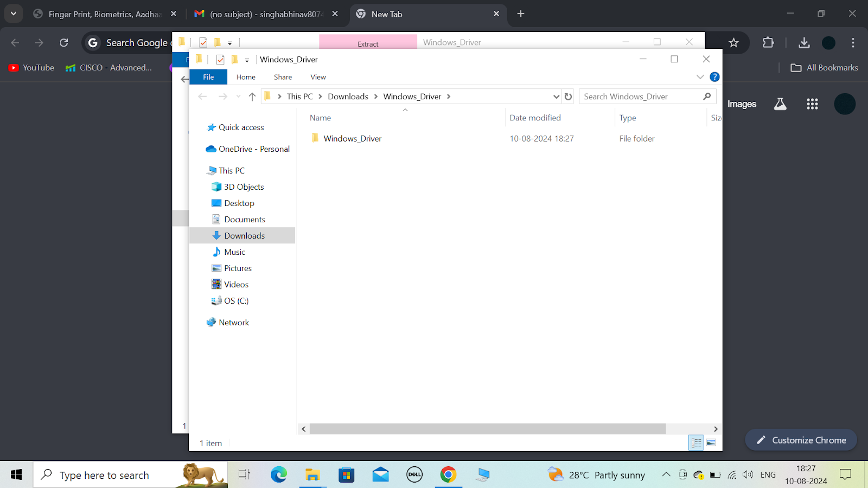The height and width of the screenshot is (488, 868).
Task: Open Explorer help icon
Action: click(x=714, y=77)
